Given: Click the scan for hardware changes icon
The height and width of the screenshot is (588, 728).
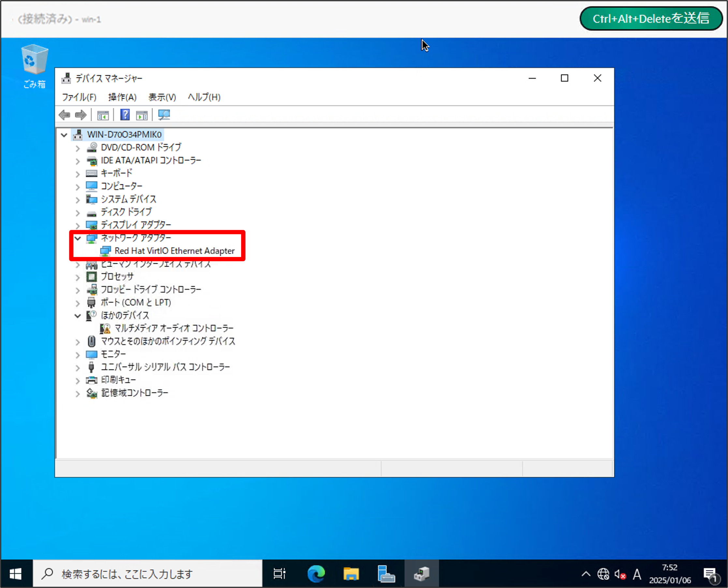Looking at the screenshot, I should pos(164,115).
